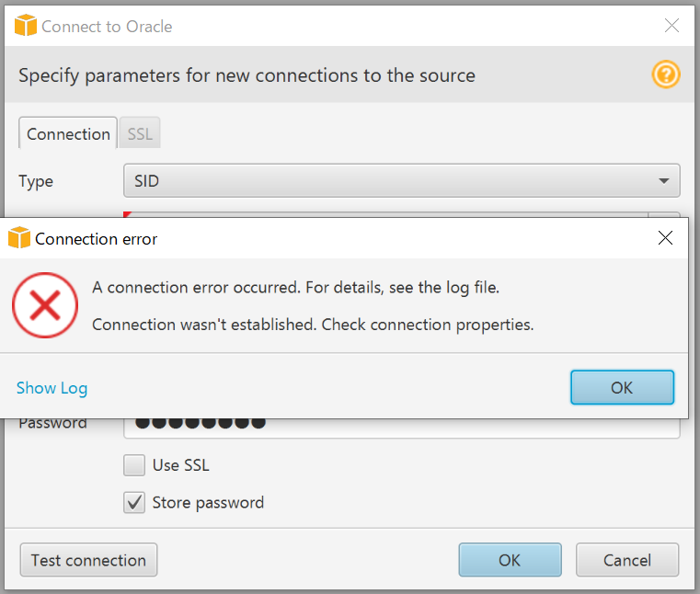The height and width of the screenshot is (594, 700).
Task: Click the orange box icon beside Connect to Oracle
Action: click(x=26, y=26)
